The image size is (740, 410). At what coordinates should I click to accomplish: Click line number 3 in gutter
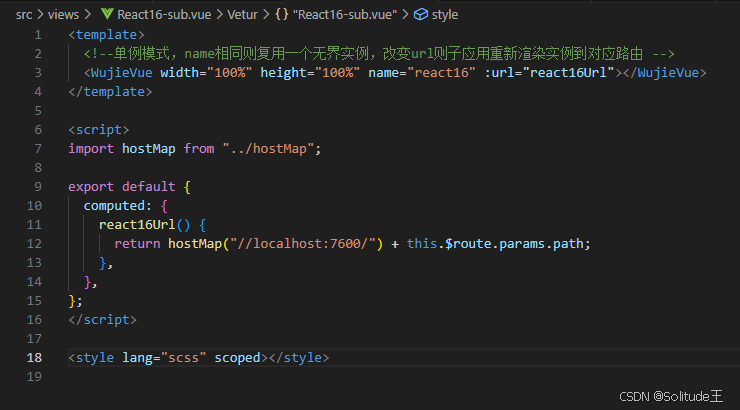[38, 73]
